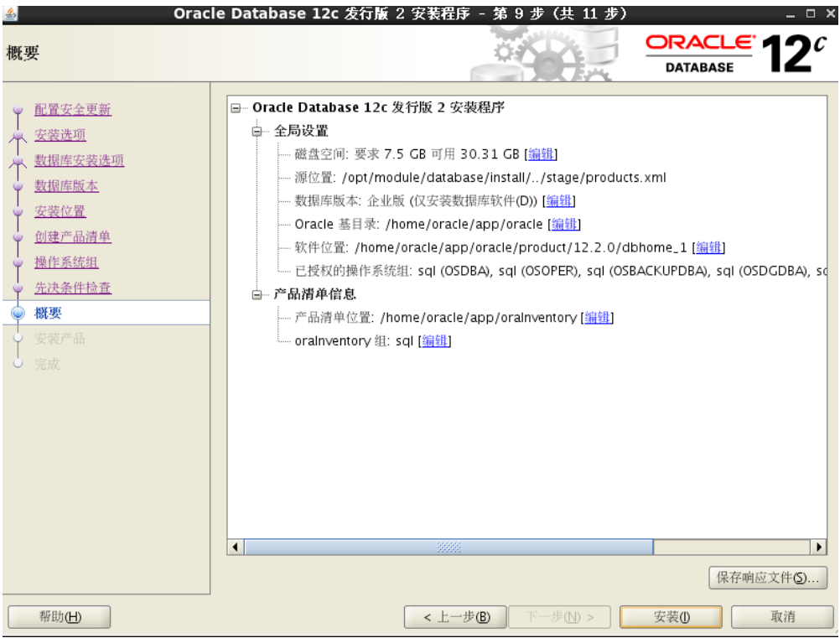Click the Oracle Database 12c 发行版 2 安装程序 tree label
Viewport: 840px width, 638px height.
coord(379,107)
